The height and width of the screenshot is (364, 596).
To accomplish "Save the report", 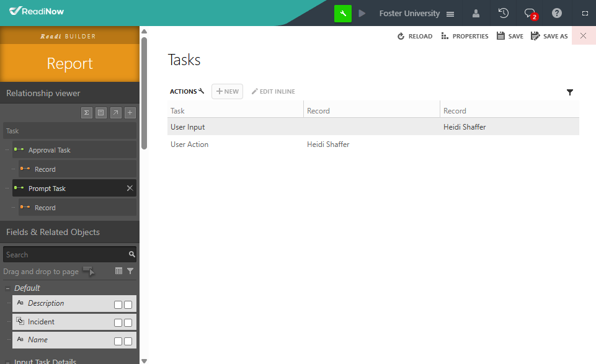I will 510,36.
